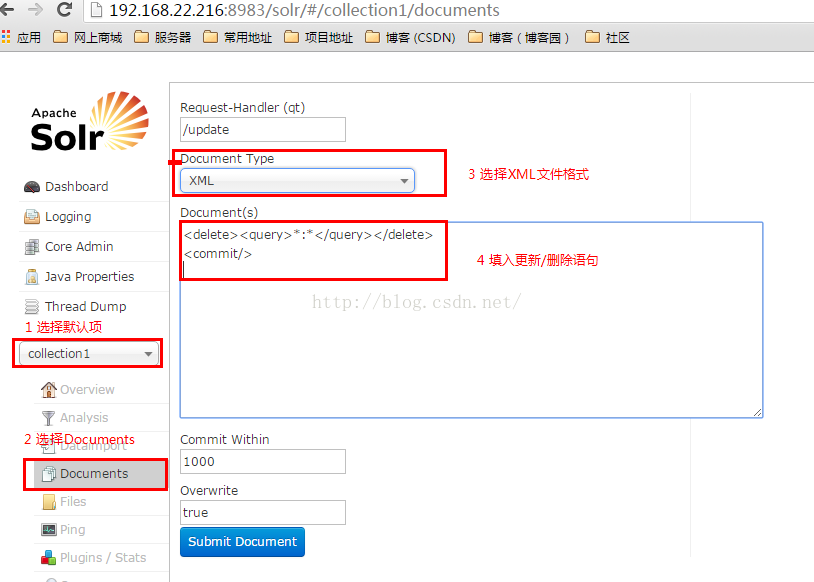814x582 pixels.
Task: Click inside the Document(s) text area
Action: [x=471, y=320]
